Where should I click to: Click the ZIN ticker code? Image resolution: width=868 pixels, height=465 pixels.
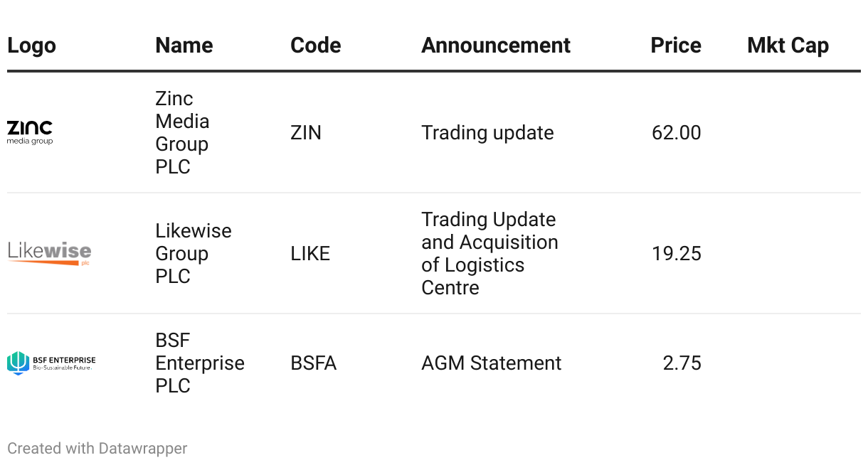click(306, 133)
